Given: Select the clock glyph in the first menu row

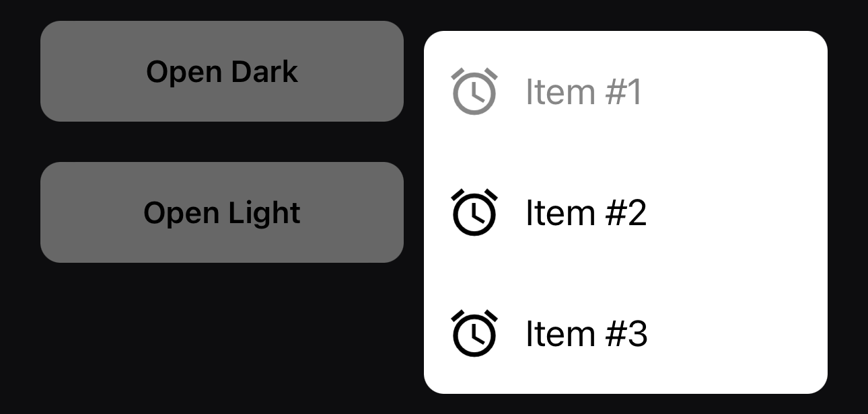Looking at the screenshot, I should pyautogui.click(x=474, y=91).
